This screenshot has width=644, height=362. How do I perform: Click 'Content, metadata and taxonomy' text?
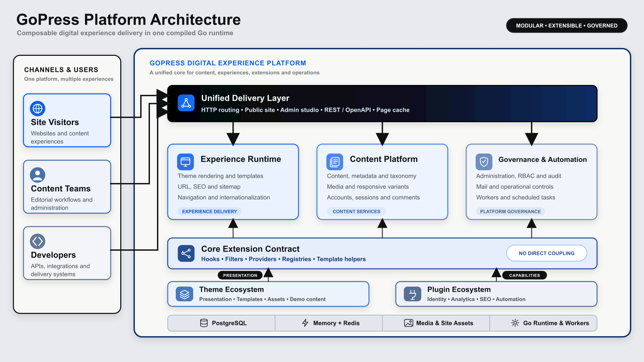coord(372,176)
